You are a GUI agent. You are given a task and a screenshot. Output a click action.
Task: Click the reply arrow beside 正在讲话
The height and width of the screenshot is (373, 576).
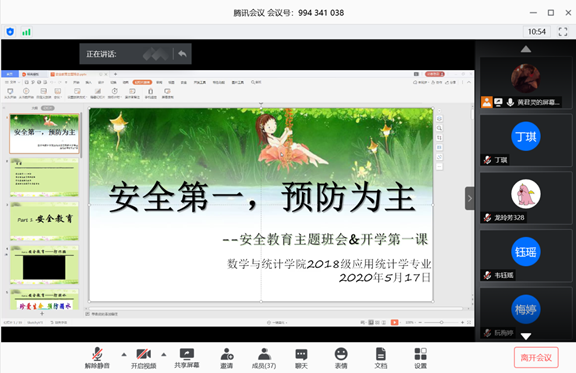click(182, 54)
